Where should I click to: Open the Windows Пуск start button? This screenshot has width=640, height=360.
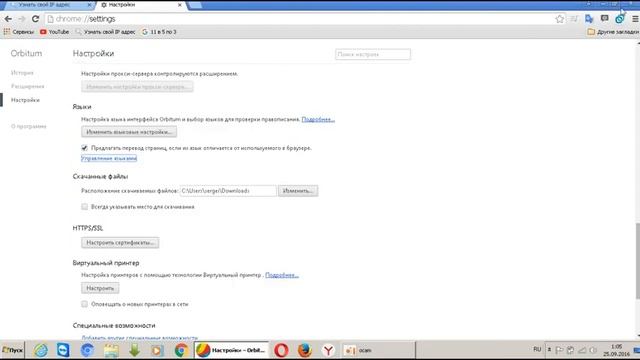pyautogui.click(x=12, y=350)
